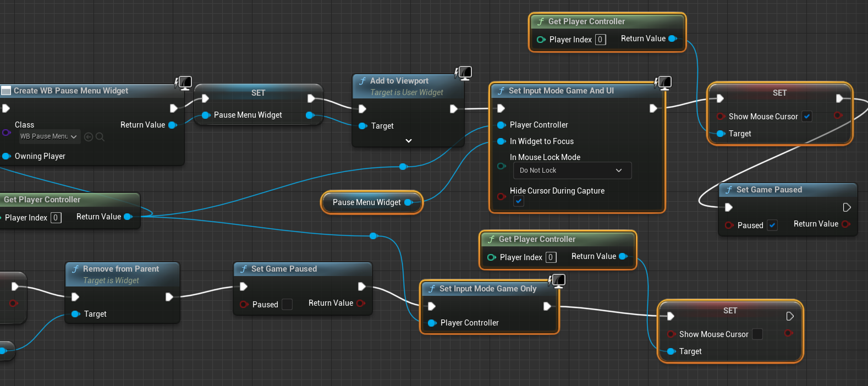868x386 pixels.
Task: Click the In Widget to Focus input pin
Action: tap(501, 141)
